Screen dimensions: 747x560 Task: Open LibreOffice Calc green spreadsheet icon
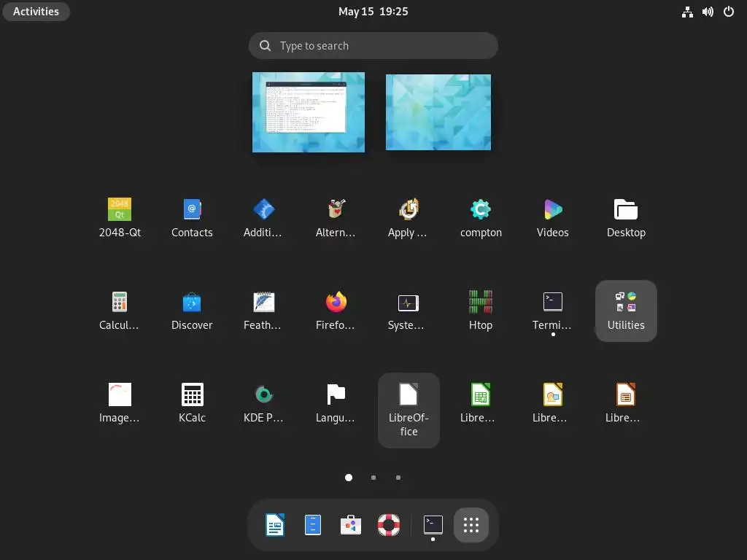(x=481, y=403)
